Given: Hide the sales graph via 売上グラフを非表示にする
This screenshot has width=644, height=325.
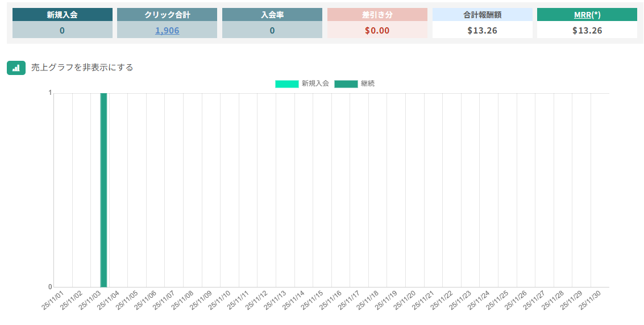Looking at the screenshot, I should tap(82, 68).
